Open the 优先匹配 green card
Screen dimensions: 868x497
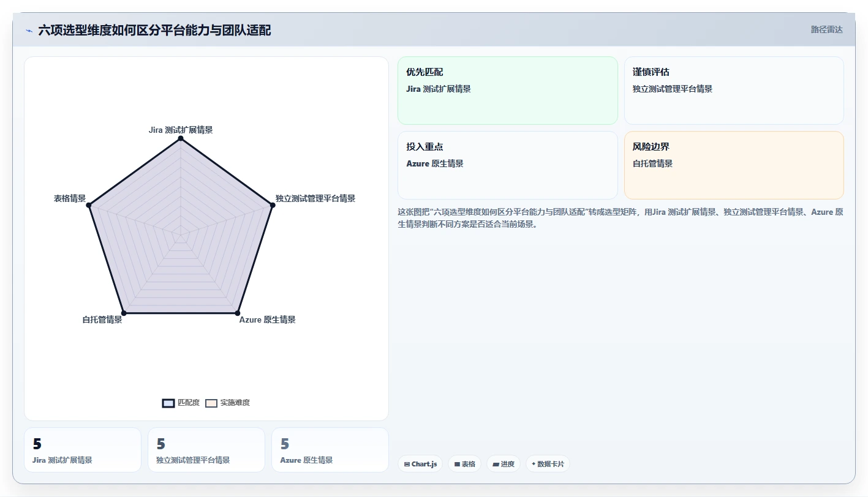point(508,91)
